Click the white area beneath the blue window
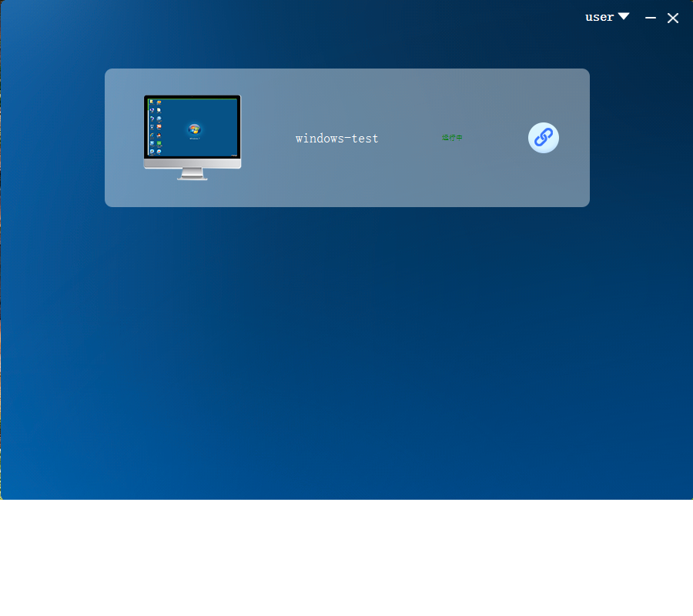The height and width of the screenshot is (616, 693). tap(346, 558)
